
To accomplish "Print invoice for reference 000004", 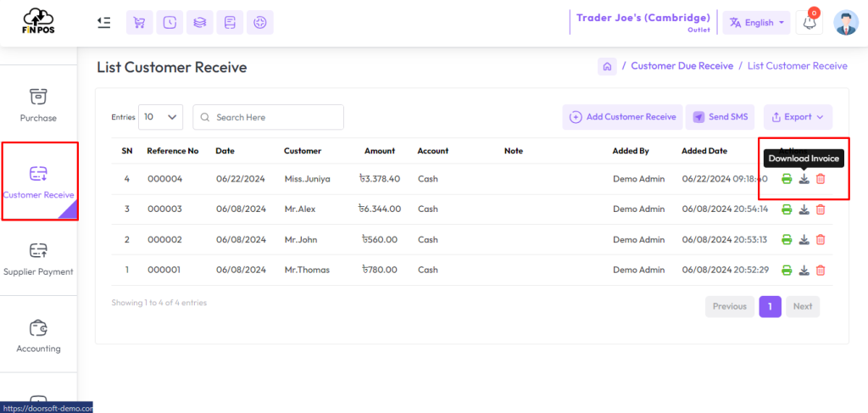I will pos(787,179).
